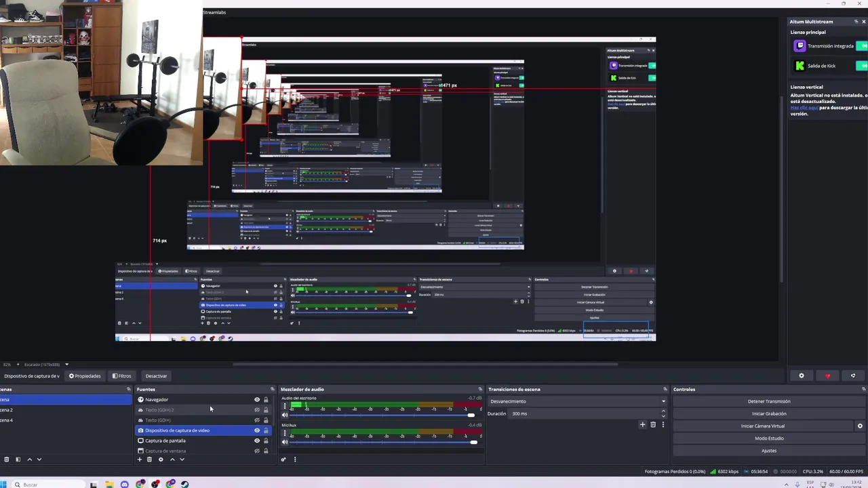This screenshot has height=488, width=868.
Task: Select Captura de ventana source row
Action: [x=203, y=451]
